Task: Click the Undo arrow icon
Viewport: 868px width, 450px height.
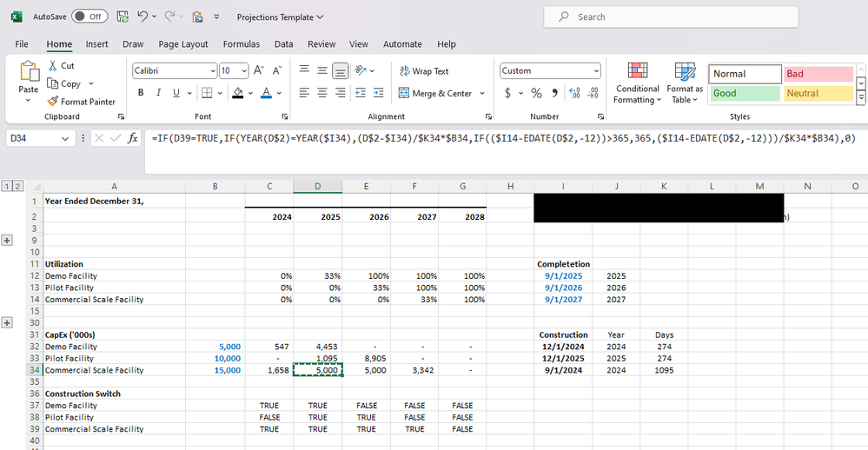Action: tap(143, 17)
